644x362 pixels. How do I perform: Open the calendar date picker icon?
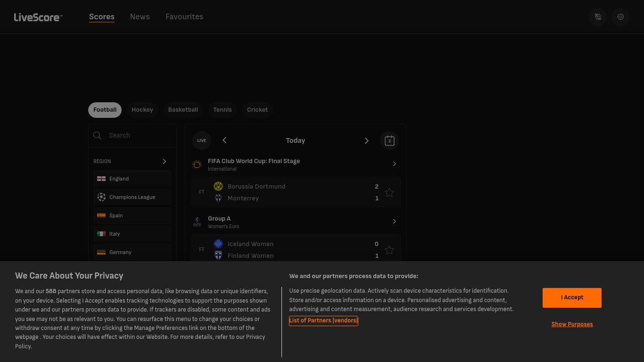[x=389, y=140]
